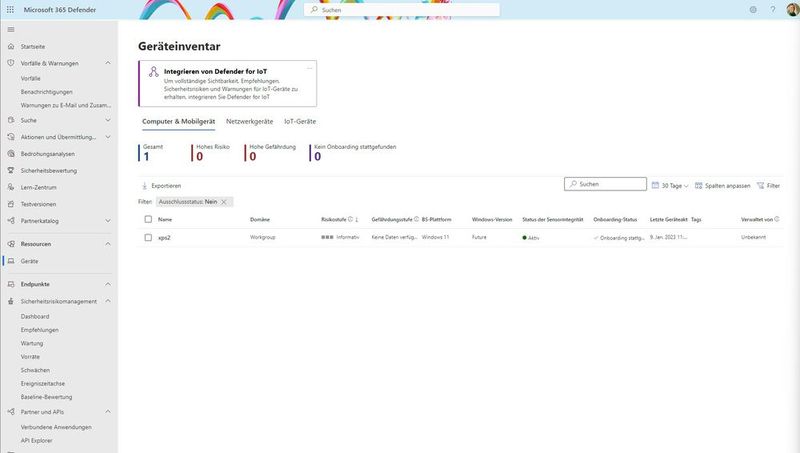The image size is (800, 453).
Task: Sort by the Name column header
Action: click(x=165, y=219)
